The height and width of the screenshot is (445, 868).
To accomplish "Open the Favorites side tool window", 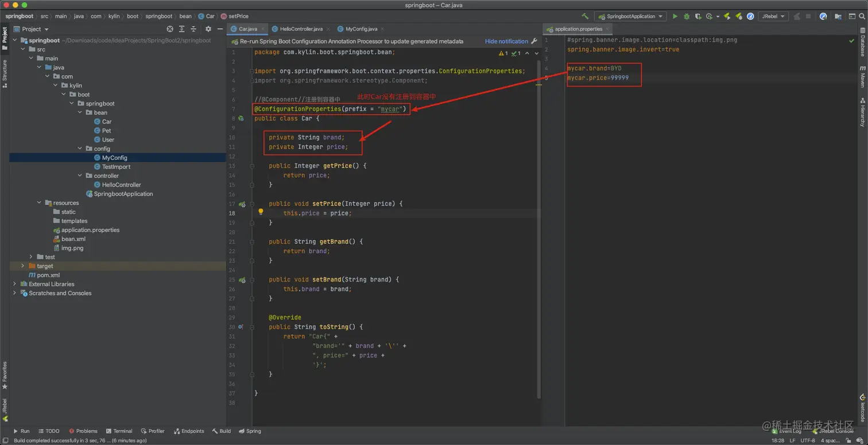I will pos(5,376).
